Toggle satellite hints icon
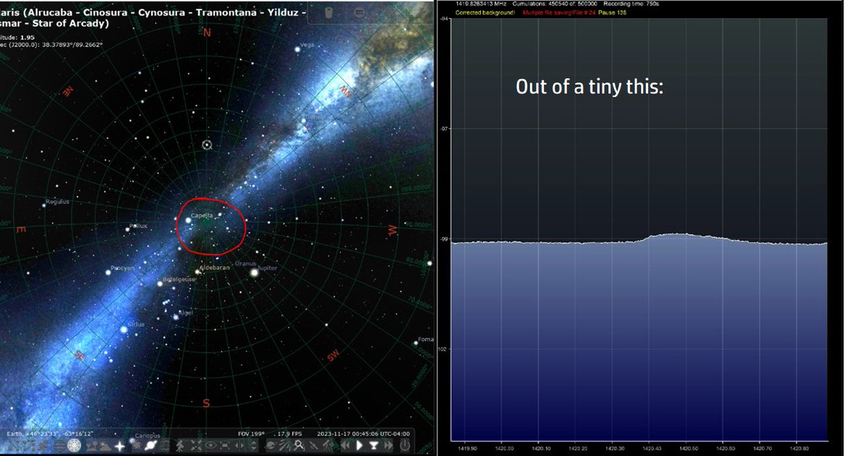The image size is (868, 456). [x=313, y=446]
